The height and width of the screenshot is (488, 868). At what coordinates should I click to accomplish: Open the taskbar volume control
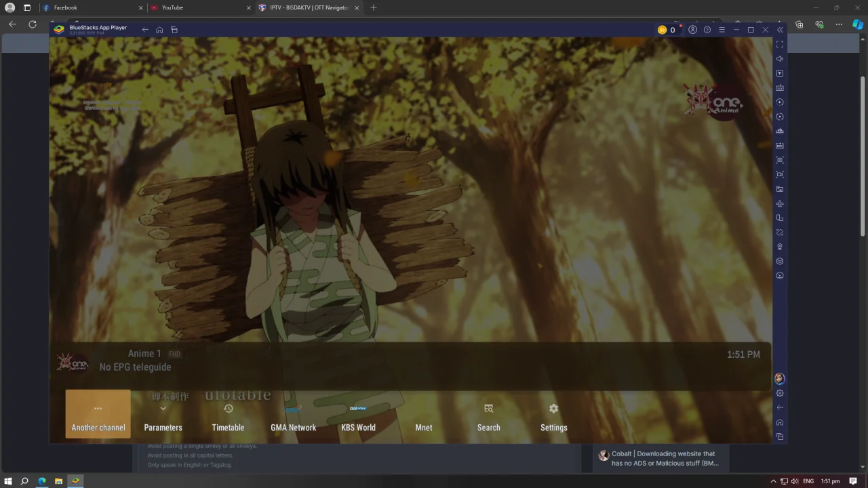pyautogui.click(x=794, y=481)
